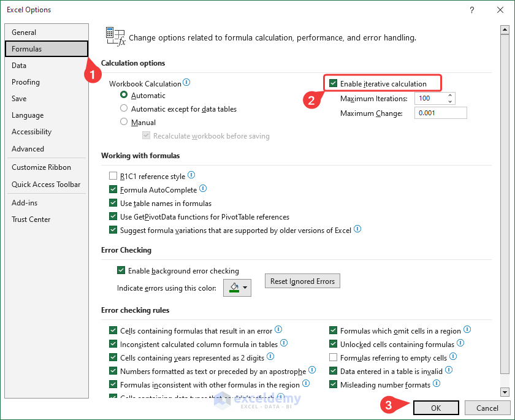Image resolution: width=515 pixels, height=420 pixels.
Task: Toggle Enable background error checking
Action: [x=121, y=270]
